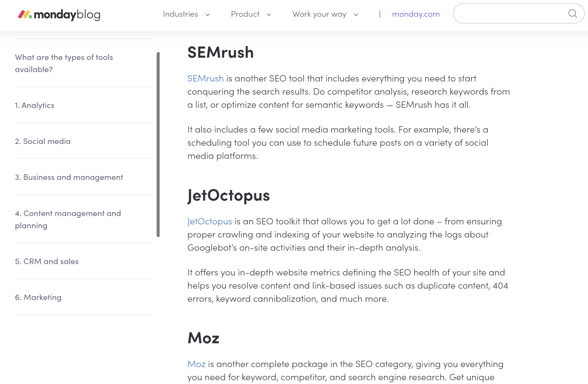Go to 5. CRM and sales
Screen dimensions: 588x384
(x=47, y=261)
